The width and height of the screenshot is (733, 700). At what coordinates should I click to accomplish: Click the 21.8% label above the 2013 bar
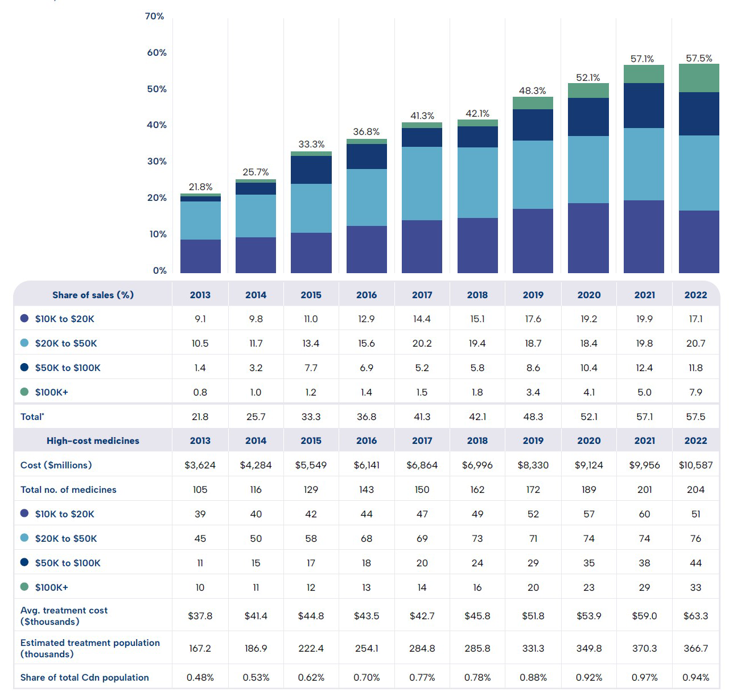pyautogui.click(x=200, y=187)
